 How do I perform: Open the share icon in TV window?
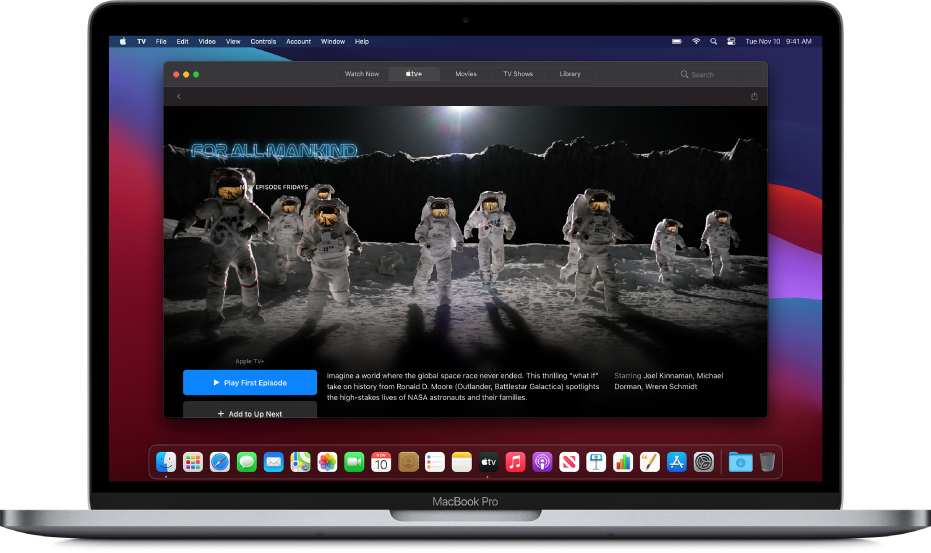[754, 96]
